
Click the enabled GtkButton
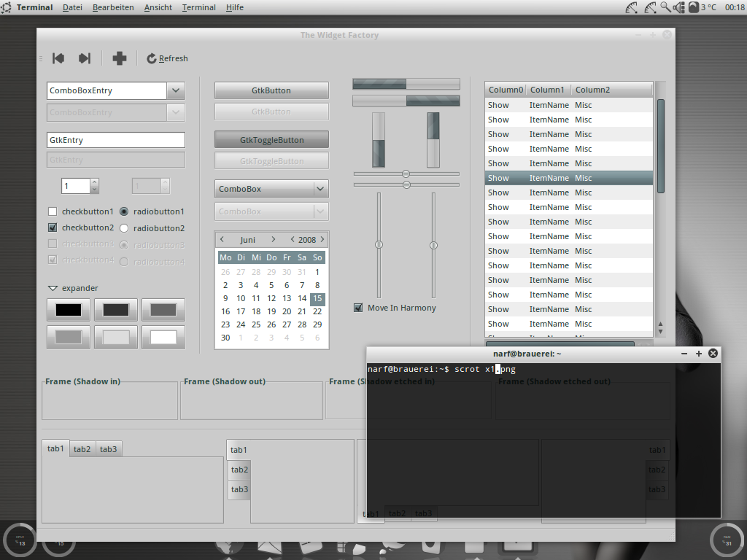[271, 90]
